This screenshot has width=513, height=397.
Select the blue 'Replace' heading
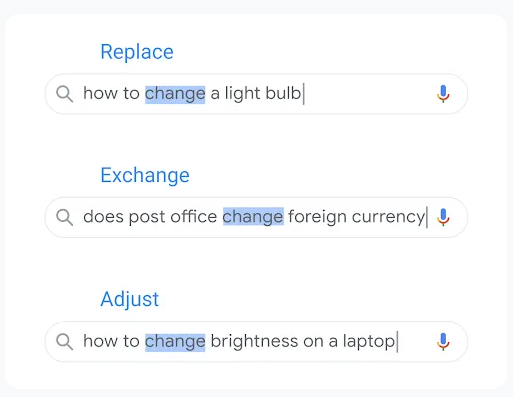[137, 52]
